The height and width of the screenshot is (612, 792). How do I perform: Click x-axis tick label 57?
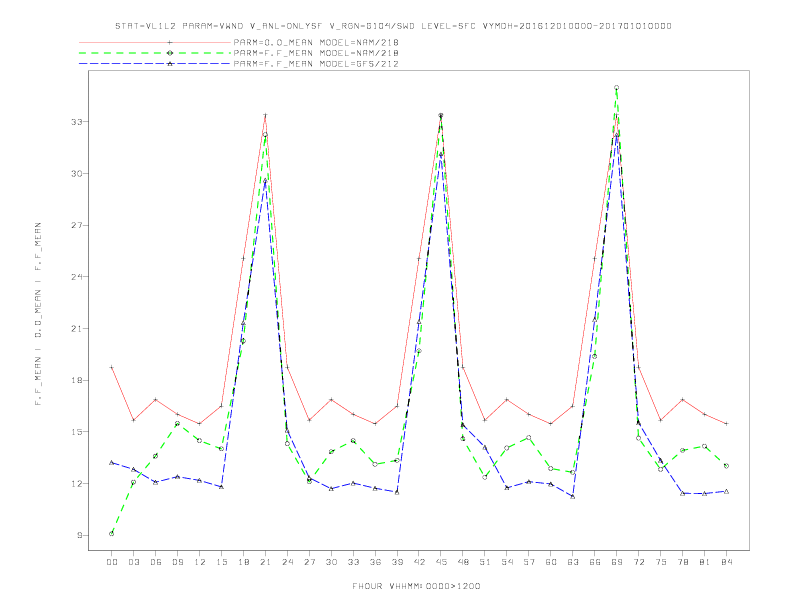529,562
